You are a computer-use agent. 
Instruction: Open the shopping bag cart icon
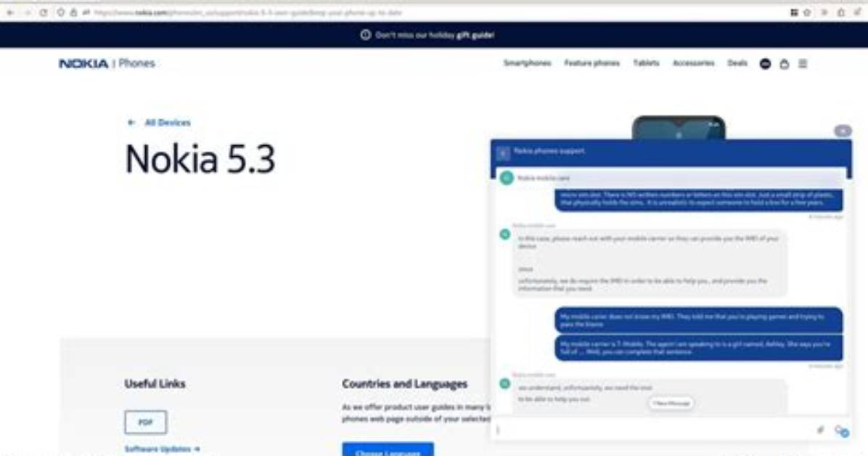click(x=784, y=64)
